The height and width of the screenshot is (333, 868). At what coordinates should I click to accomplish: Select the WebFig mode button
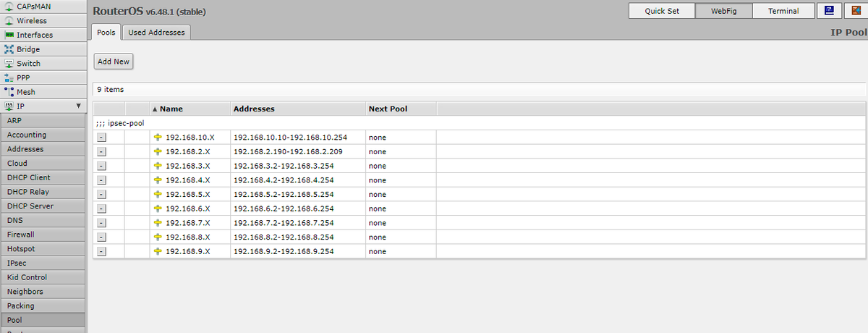click(724, 11)
